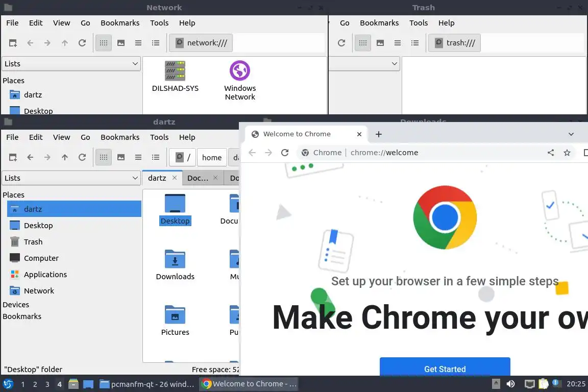The width and height of the screenshot is (588, 392).
Task: Select Computer in Places sidebar
Action: pos(74,258)
